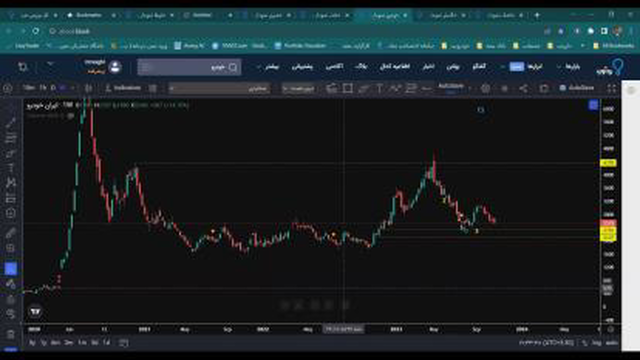Enter fullscreen chart mode
This screenshot has height=360, width=640.
coord(611,88)
